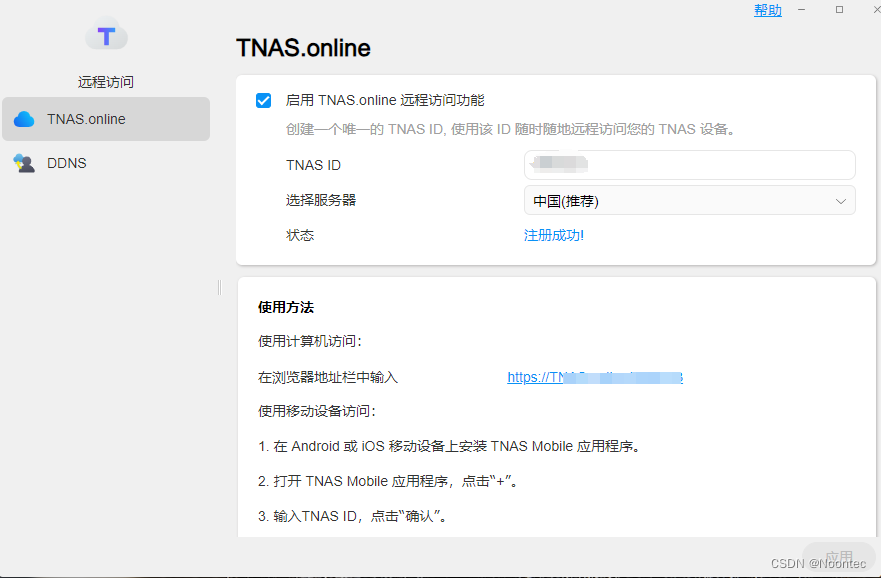Select TNAS.online in the sidebar
881x578 pixels.
tap(106, 119)
